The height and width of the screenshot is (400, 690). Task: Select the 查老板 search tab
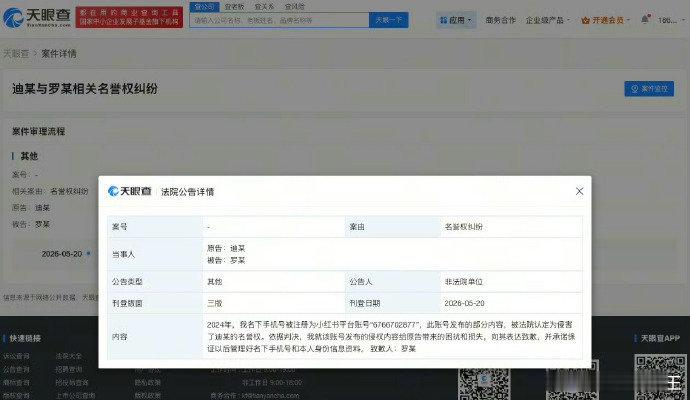[234, 7]
